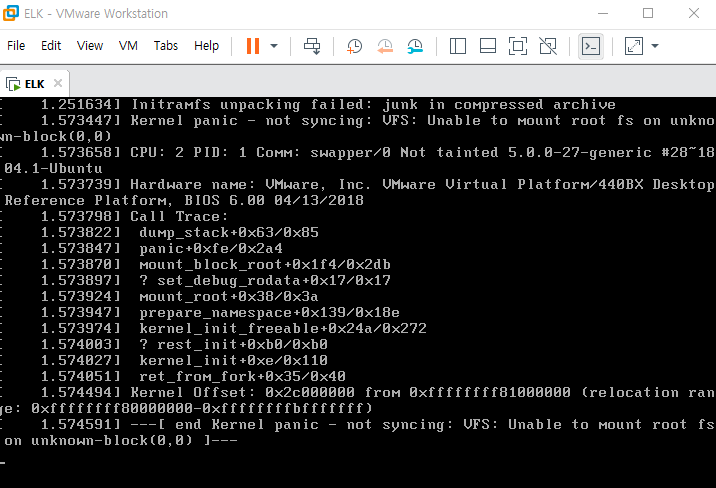Send Ctrl+Alt+Del to the virtual machine

312,46
